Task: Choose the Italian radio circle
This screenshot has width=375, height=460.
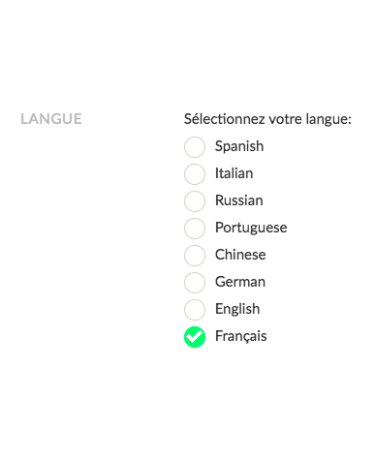Action: [194, 174]
